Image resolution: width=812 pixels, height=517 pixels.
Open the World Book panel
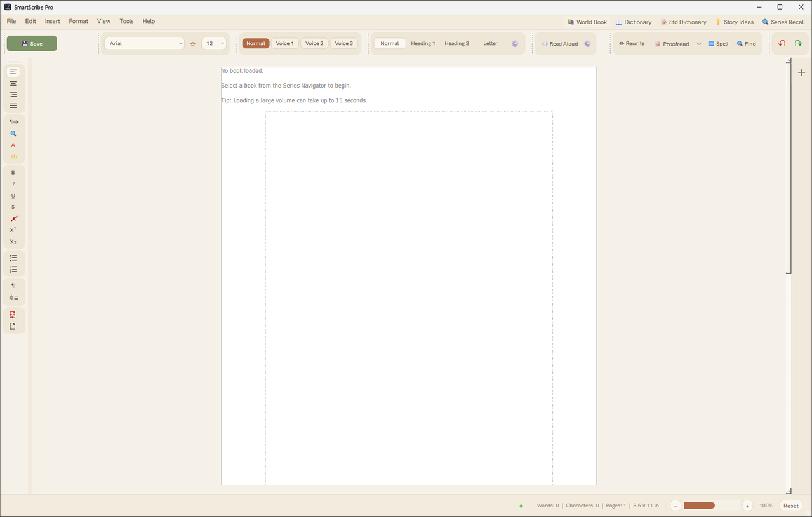tap(587, 22)
